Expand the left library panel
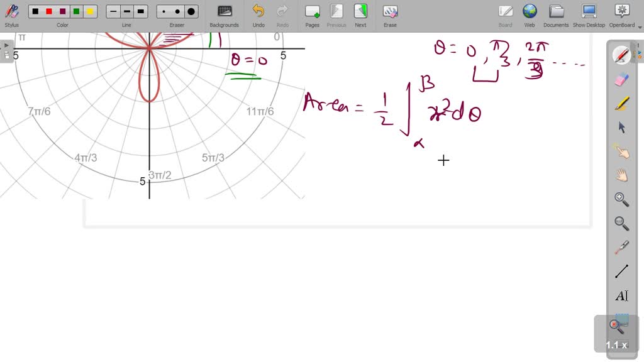This screenshot has height=362, width=644. pyautogui.click(x=6, y=45)
